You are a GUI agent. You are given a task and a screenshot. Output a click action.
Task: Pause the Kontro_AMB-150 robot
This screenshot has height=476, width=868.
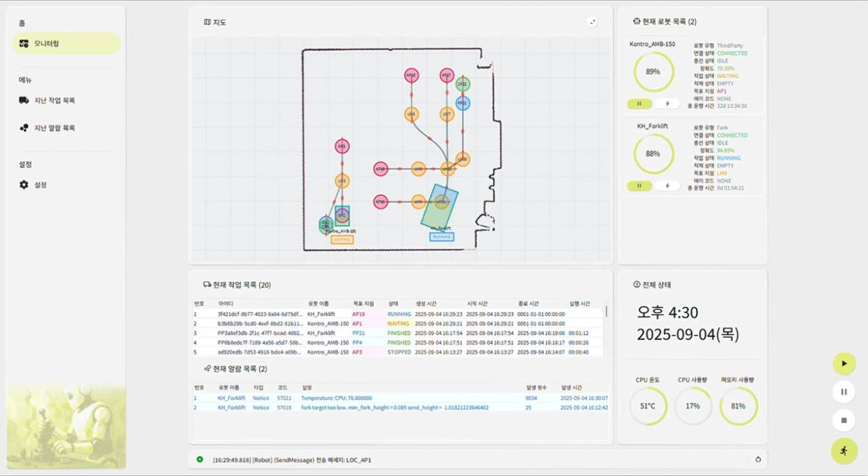coord(639,104)
